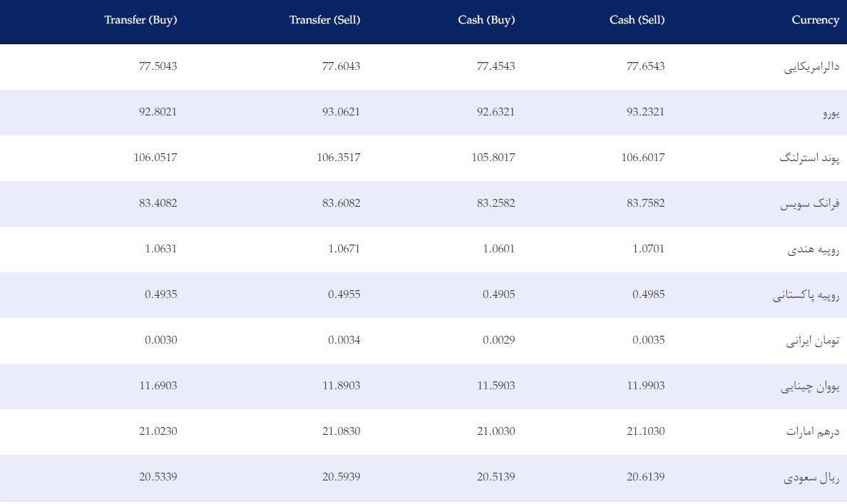Click the 77.5043 transfer buy value
The width and height of the screenshot is (847, 504).
pyautogui.click(x=158, y=66)
